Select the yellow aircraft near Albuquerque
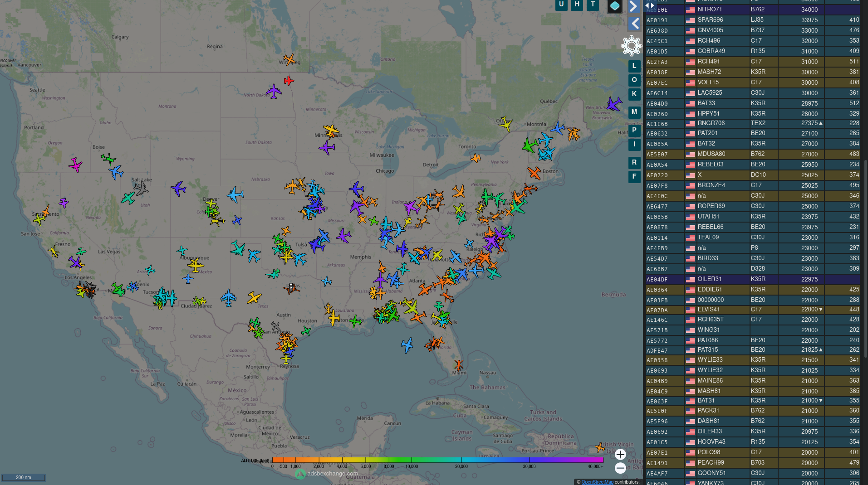 click(x=196, y=265)
